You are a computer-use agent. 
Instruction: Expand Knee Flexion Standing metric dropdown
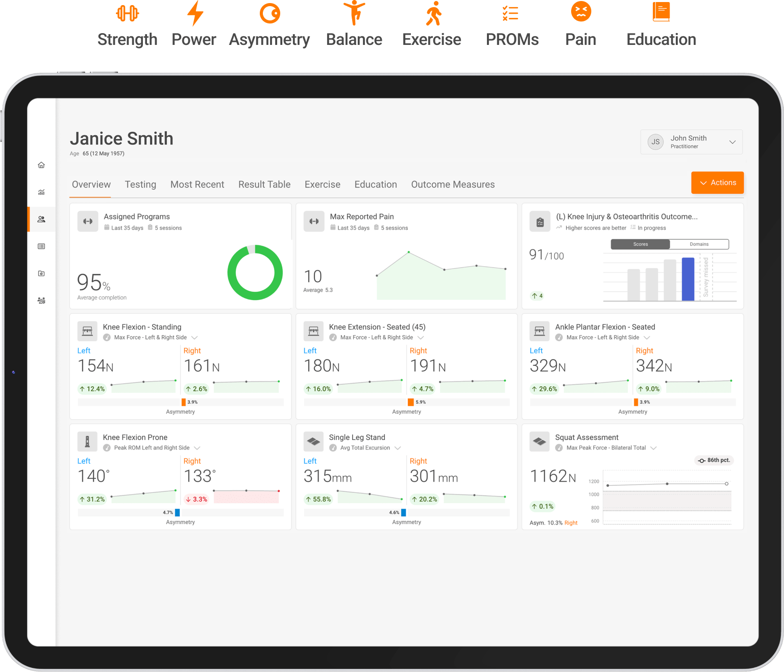click(x=194, y=338)
